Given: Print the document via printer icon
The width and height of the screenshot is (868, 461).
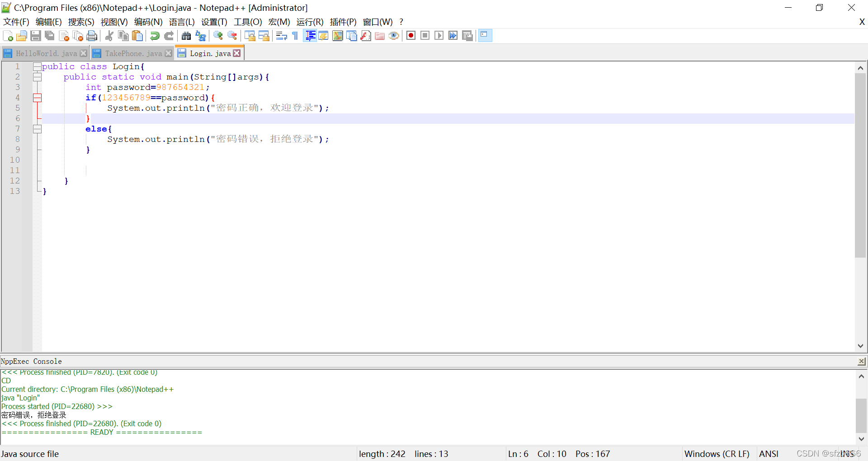Looking at the screenshot, I should pos(92,36).
